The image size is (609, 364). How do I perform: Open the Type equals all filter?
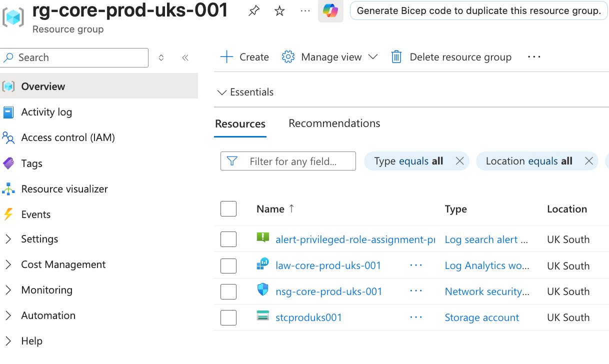[408, 161]
